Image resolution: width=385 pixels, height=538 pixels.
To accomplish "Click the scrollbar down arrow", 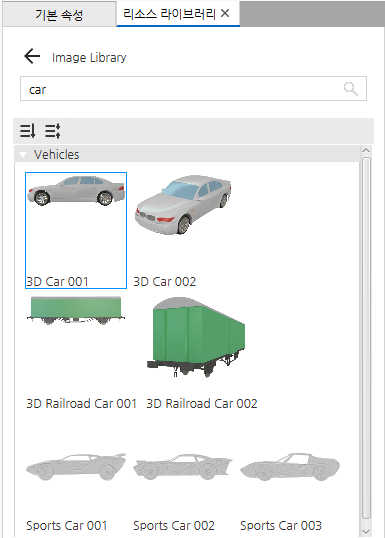I will [366, 531].
